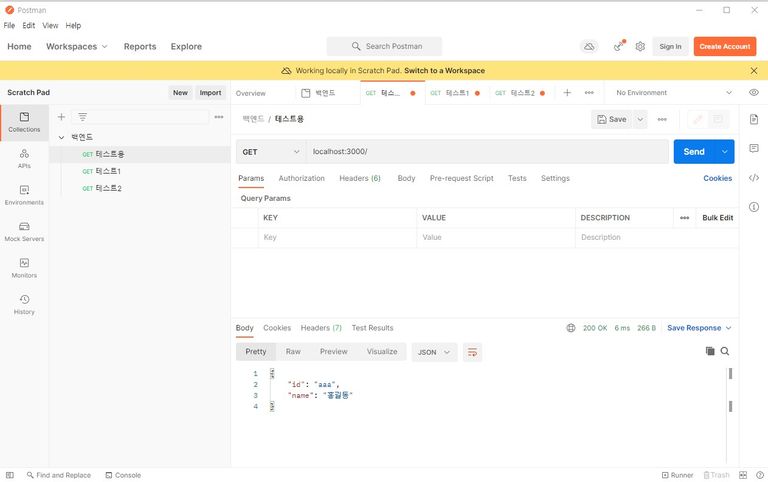Click the Sign In button
This screenshot has height=482, width=768.
coord(670,47)
